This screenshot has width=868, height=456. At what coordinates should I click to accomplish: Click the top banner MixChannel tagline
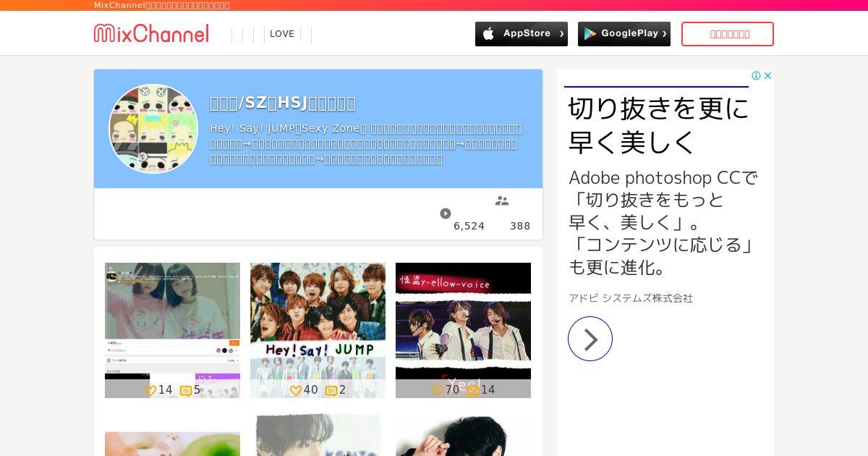pos(162,5)
